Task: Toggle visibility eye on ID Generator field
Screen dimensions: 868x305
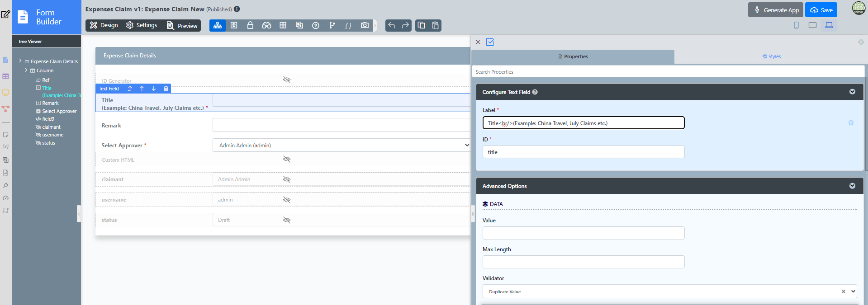Action: click(x=287, y=80)
